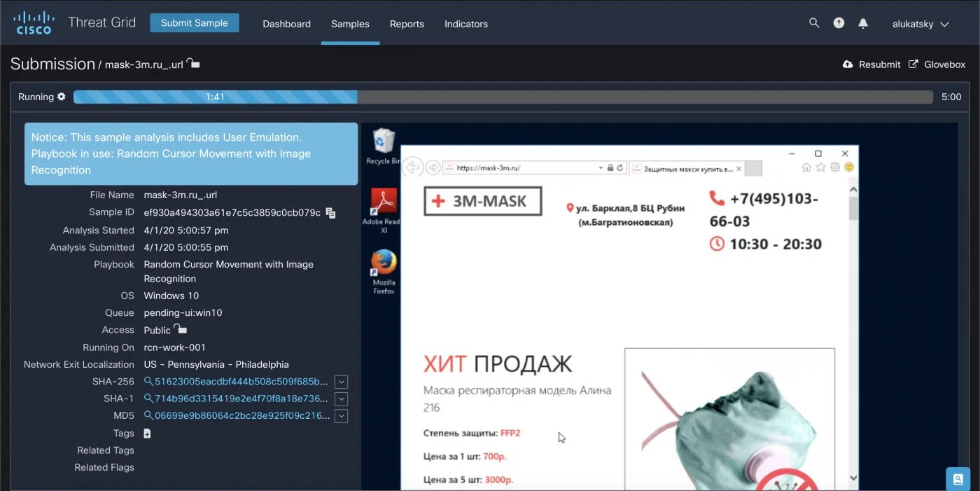The height and width of the screenshot is (491, 980).
Task: Expand the SHA-1 dropdown arrow
Action: tap(341, 399)
